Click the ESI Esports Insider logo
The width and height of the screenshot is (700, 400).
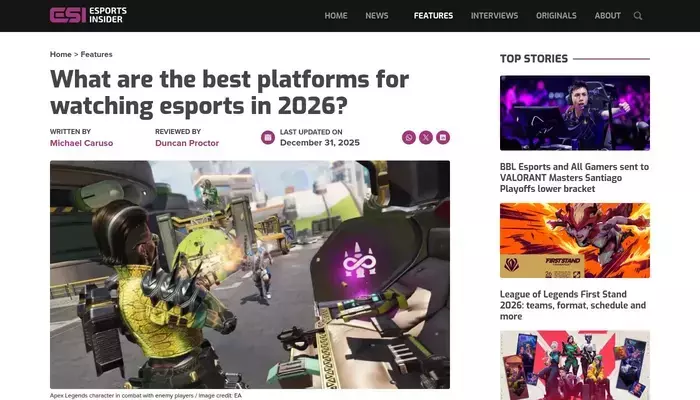click(88, 15)
